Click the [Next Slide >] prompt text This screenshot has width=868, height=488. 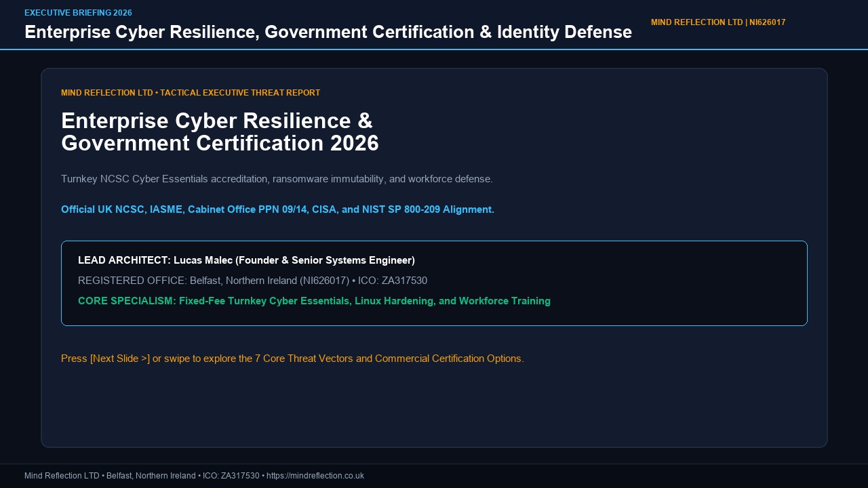point(120,359)
